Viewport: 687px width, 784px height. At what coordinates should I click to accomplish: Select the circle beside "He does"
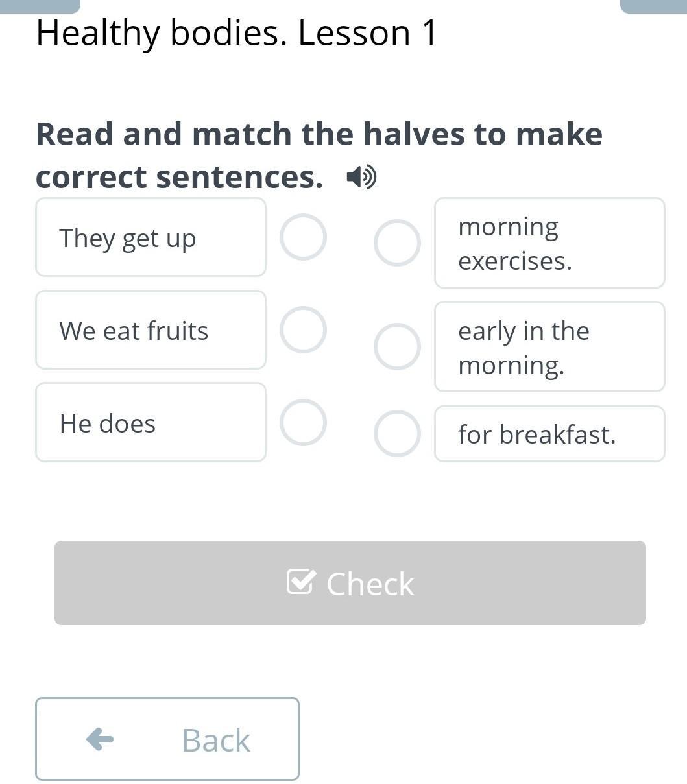pyautogui.click(x=303, y=422)
